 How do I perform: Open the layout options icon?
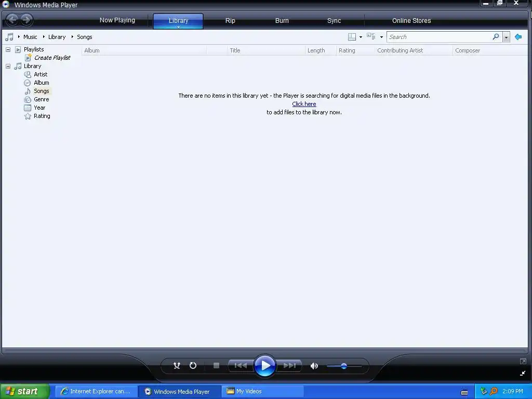coord(352,37)
